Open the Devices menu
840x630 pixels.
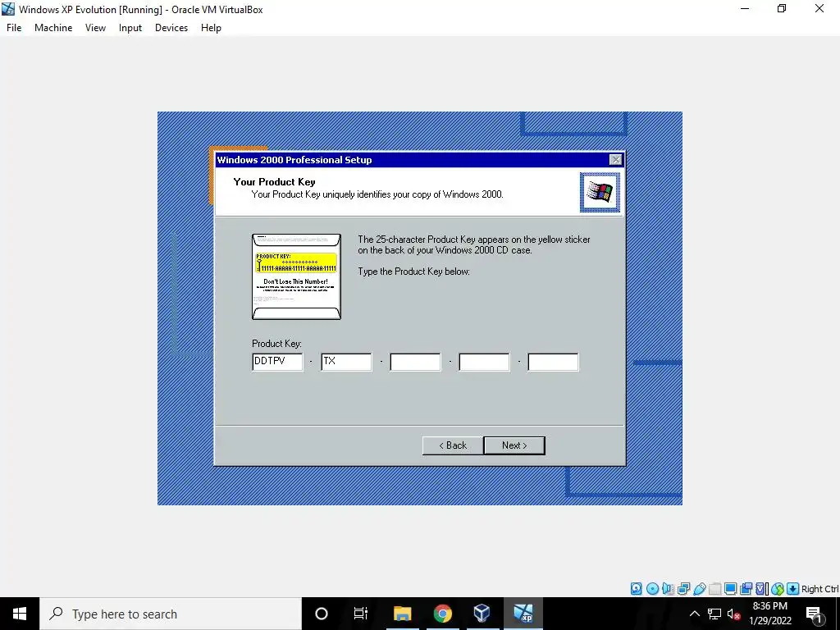click(x=171, y=28)
